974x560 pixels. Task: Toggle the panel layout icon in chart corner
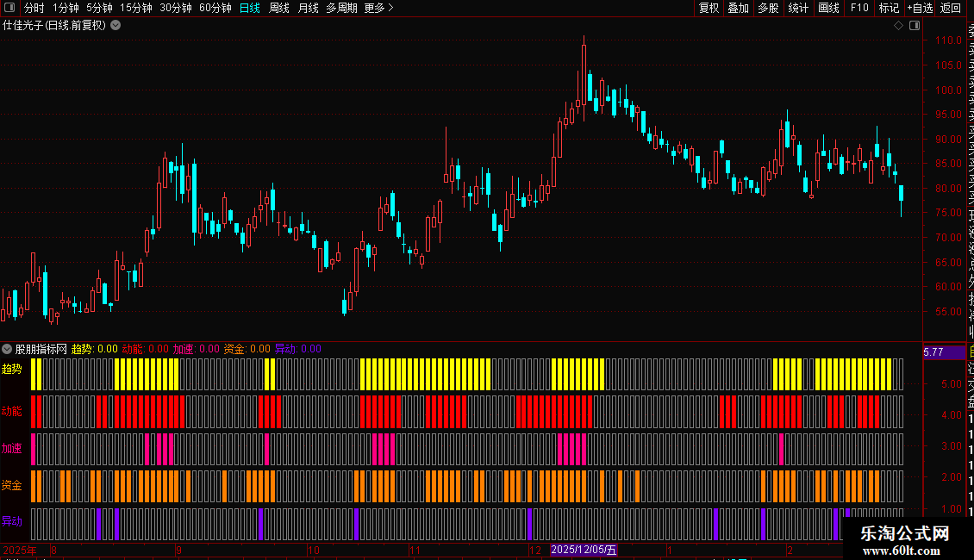click(x=915, y=25)
